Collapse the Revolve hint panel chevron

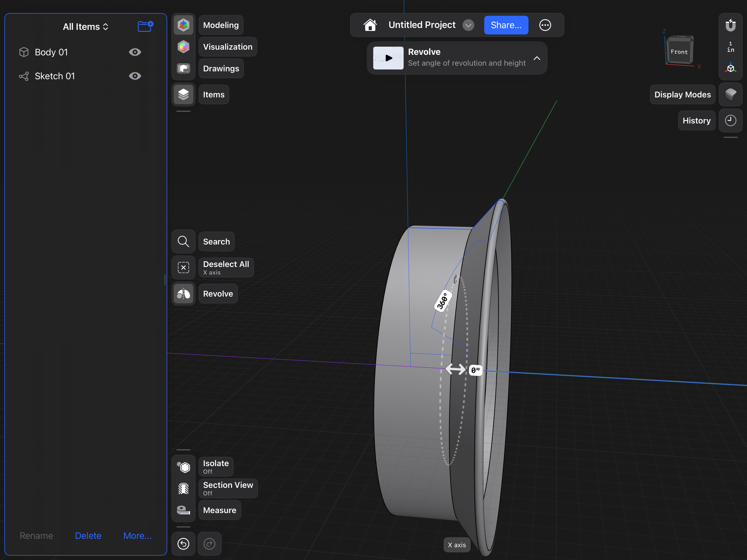(x=537, y=58)
